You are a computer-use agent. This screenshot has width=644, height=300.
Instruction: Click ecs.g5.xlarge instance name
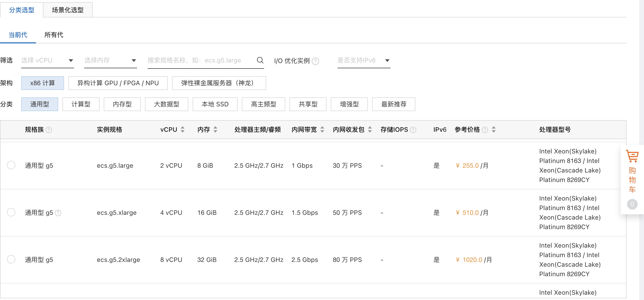117,213
